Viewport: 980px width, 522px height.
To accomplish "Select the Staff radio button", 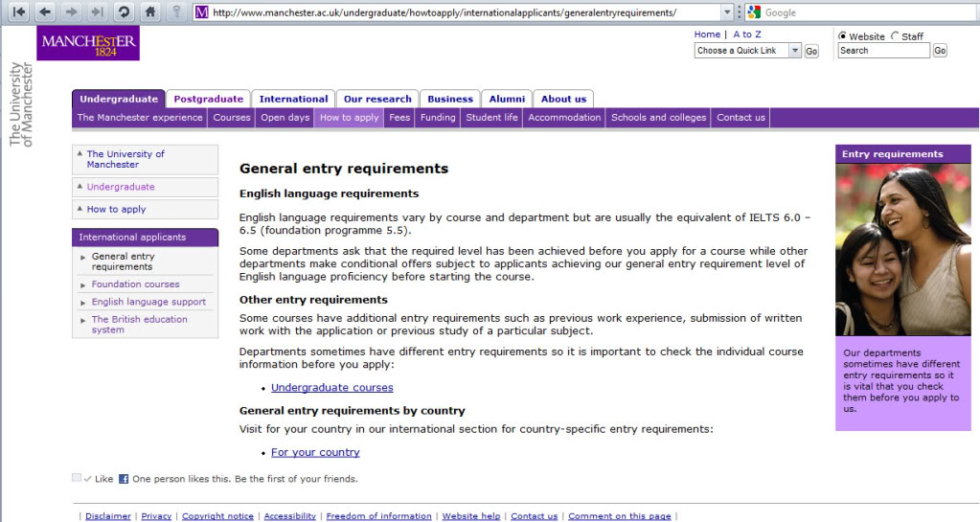I will pos(895,36).
